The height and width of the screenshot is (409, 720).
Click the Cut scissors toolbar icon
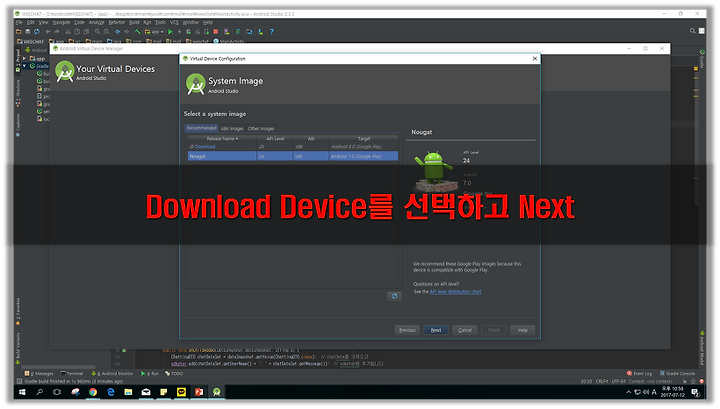coord(68,32)
